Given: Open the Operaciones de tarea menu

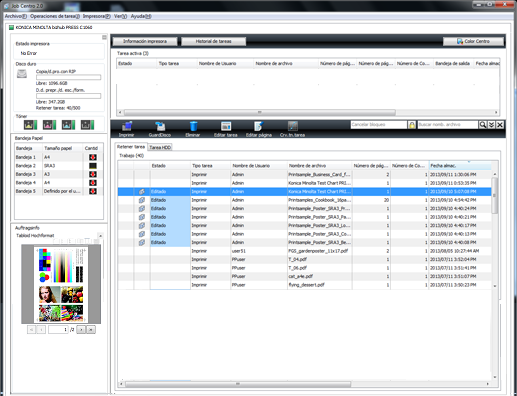Looking at the screenshot, I should point(55,16).
